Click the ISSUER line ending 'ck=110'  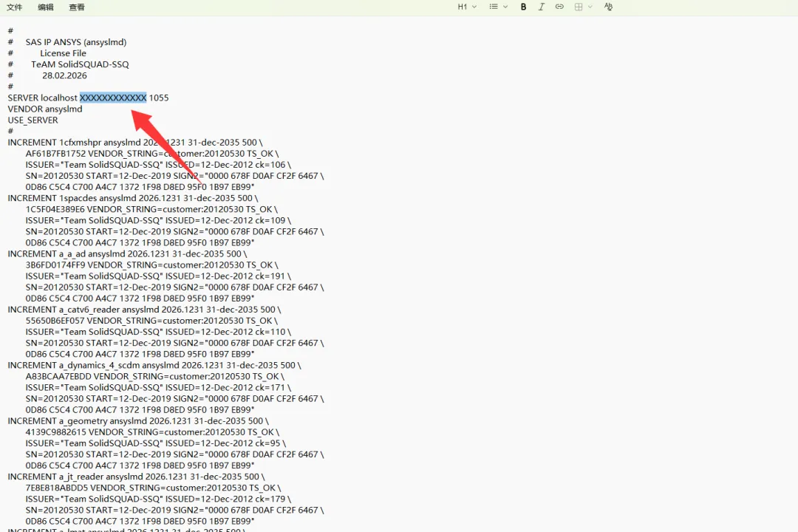coord(158,332)
